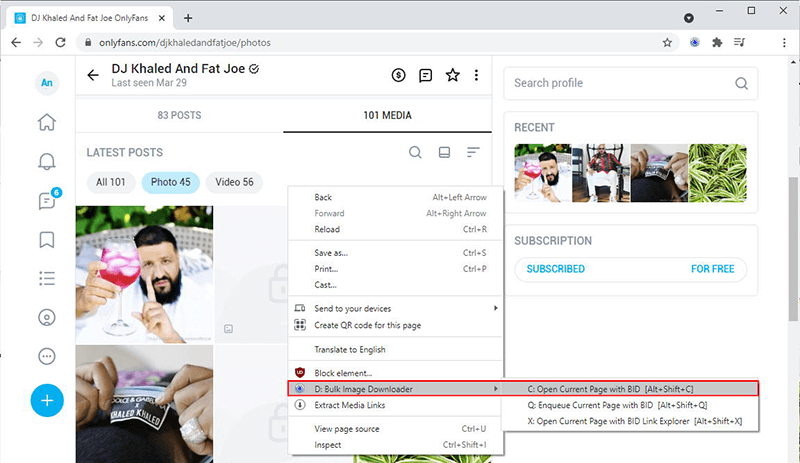Select Q: Enqueue Current Page with BID
800x463 pixels.
[x=630, y=405]
